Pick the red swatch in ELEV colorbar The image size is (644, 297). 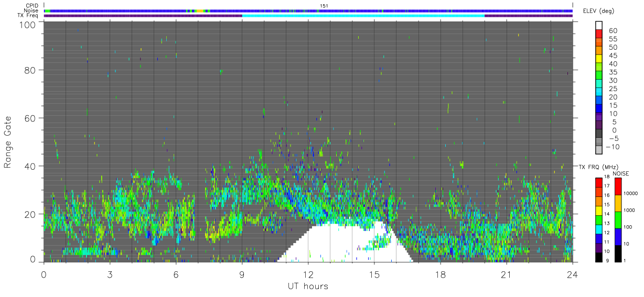click(599, 34)
